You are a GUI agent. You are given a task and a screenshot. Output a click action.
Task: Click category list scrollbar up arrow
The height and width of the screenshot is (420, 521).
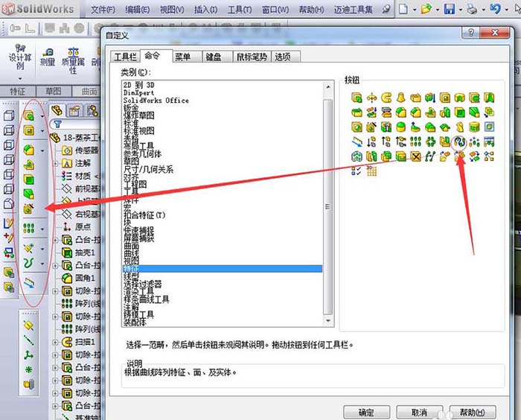[x=328, y=87]
